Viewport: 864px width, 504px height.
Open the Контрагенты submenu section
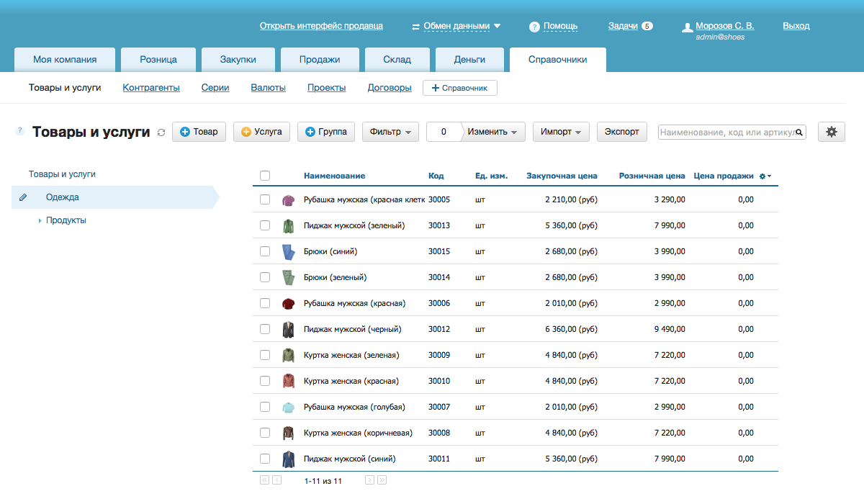point(151,88)
